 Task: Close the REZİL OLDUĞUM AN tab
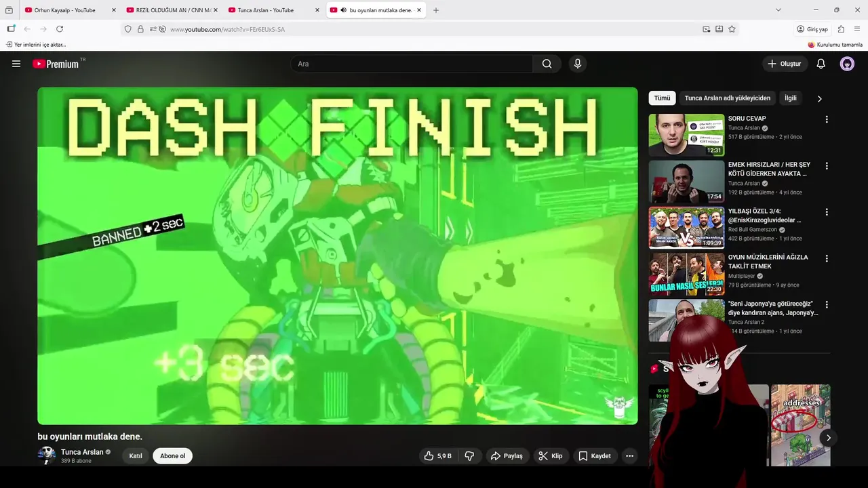tap(216, 10)
